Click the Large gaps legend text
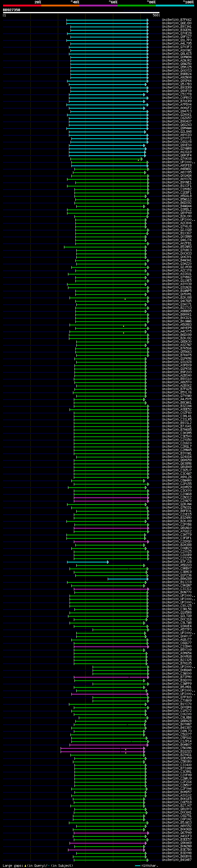Viewport: 197px width, 868px height. pyautogui.click(x=13, y=866)
